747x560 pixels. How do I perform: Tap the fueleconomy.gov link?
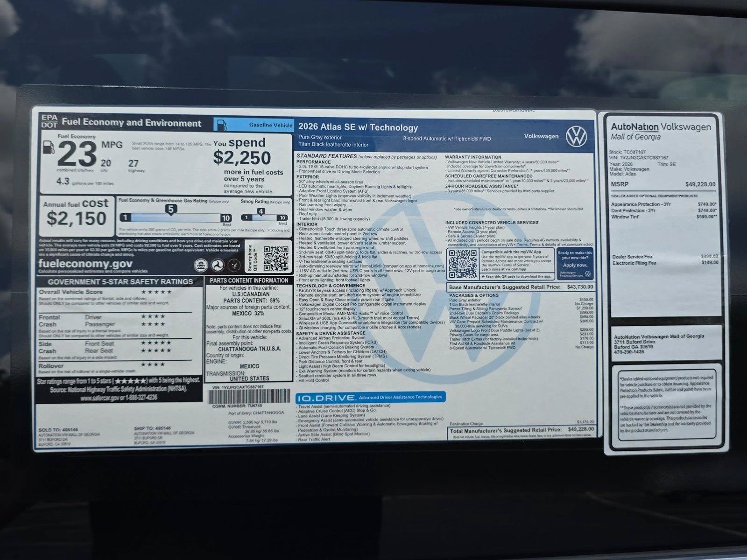[x=85, y=263]
